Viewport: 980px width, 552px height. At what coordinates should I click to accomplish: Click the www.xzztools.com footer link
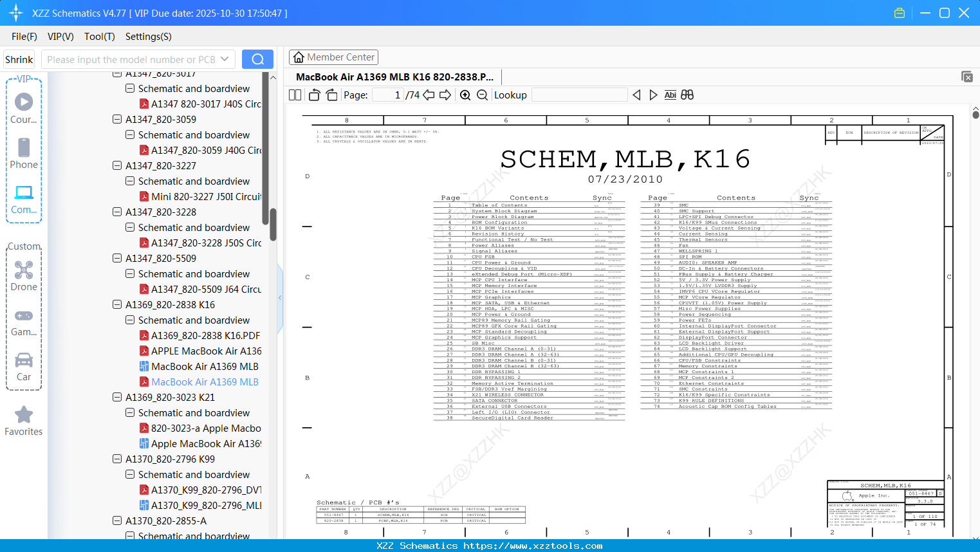click(533, 546)
